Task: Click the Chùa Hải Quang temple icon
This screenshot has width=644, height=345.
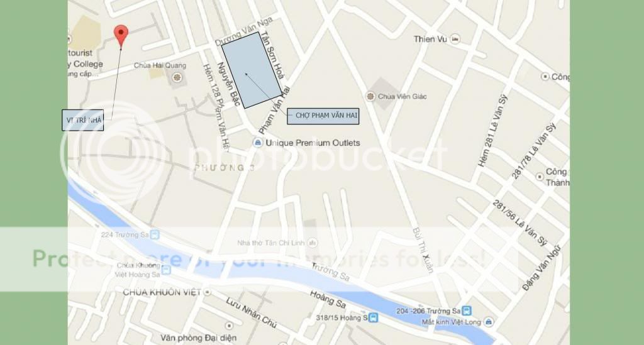Action: click(x=177, y=77)
